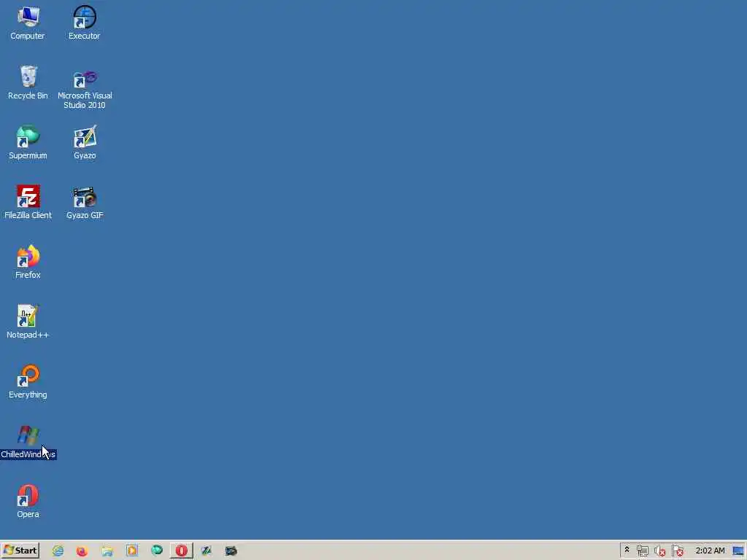Show hidden tray icons with the chevron
The width and height of the screenshot is (747, 560).
point(627,550)
